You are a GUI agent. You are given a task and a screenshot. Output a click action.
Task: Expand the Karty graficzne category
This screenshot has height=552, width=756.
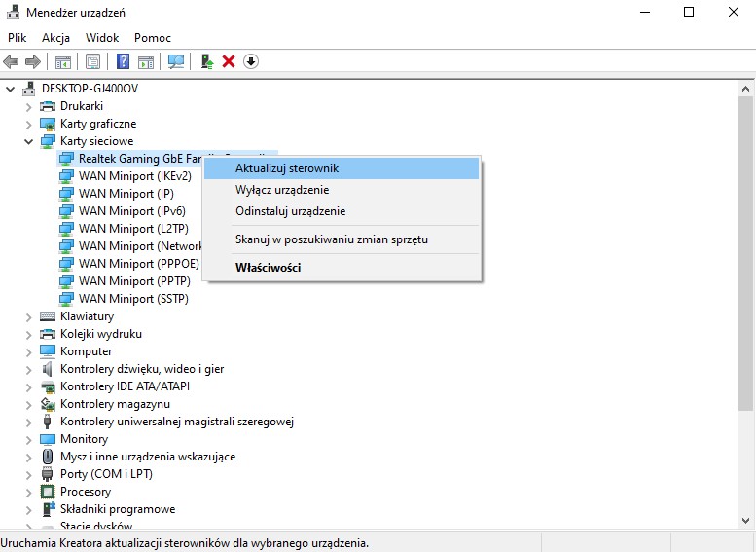[x=28, y=124]
